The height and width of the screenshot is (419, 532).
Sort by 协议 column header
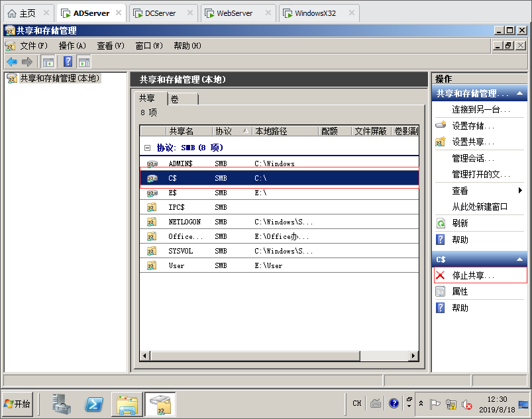tap(232, 131)
